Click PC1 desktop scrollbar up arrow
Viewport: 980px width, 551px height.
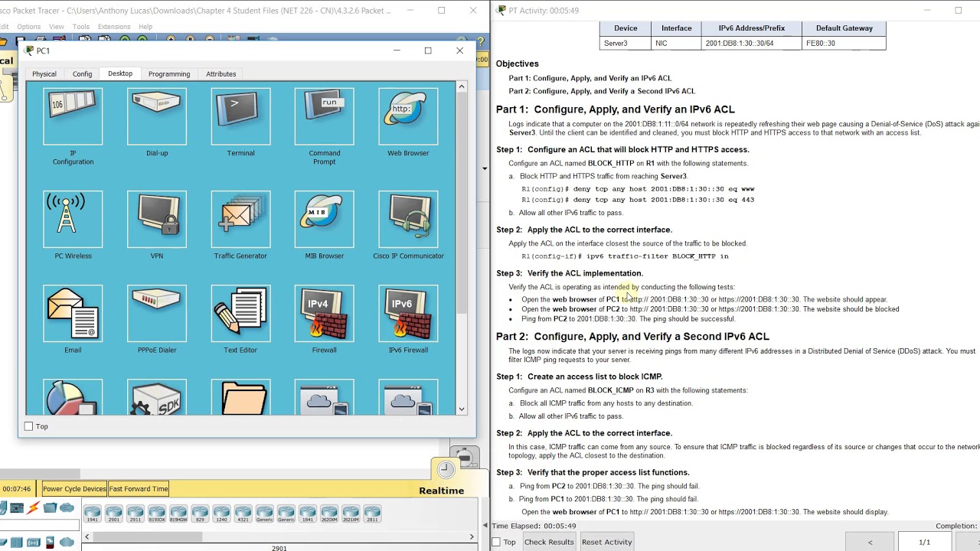(462, 86)
